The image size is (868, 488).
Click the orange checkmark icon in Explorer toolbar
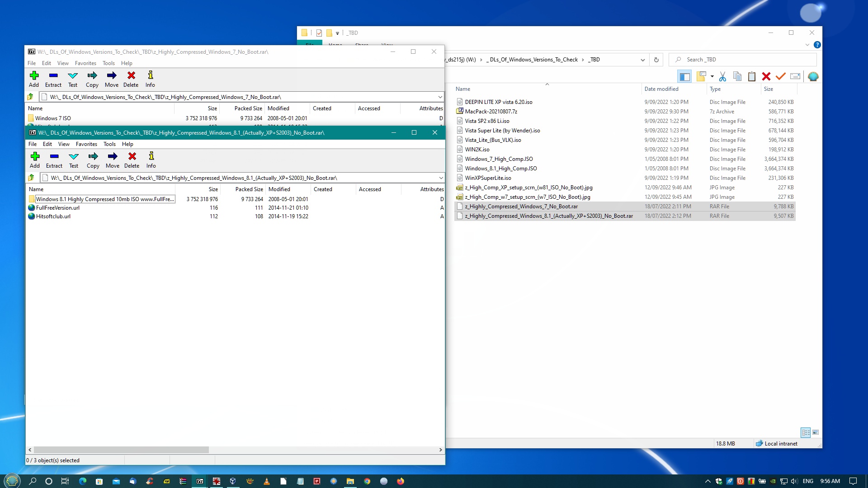pos(781,76)
